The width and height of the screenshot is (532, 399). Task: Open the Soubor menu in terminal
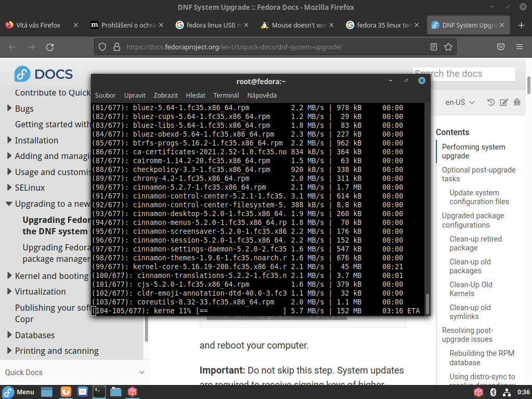click(x=105, y=96)
